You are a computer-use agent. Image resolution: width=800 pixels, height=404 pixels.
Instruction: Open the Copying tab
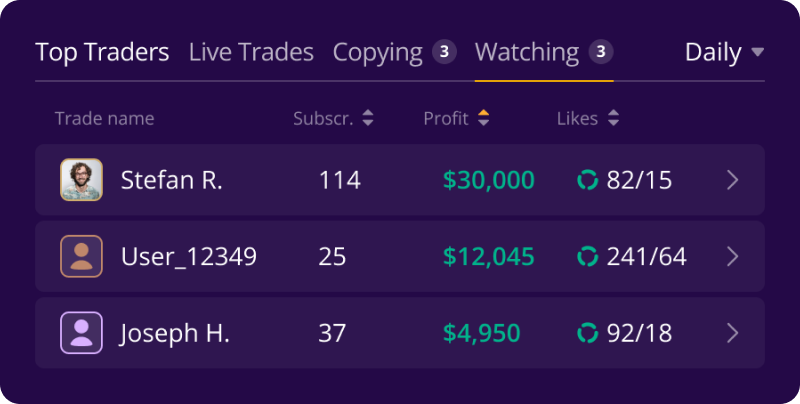[x=394, y=53]
